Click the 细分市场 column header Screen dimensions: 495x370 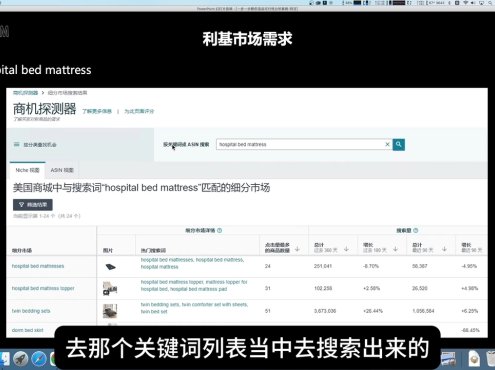click(22, 250)
